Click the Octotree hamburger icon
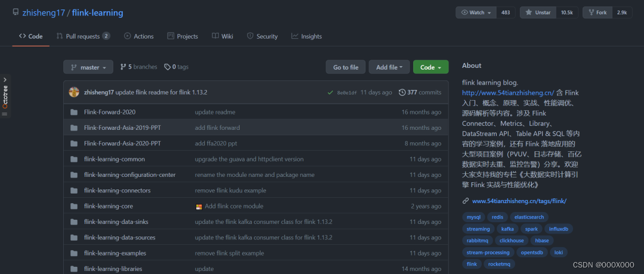Image resolution: width=644 pixels, height=274 pixels. (5, 114)
